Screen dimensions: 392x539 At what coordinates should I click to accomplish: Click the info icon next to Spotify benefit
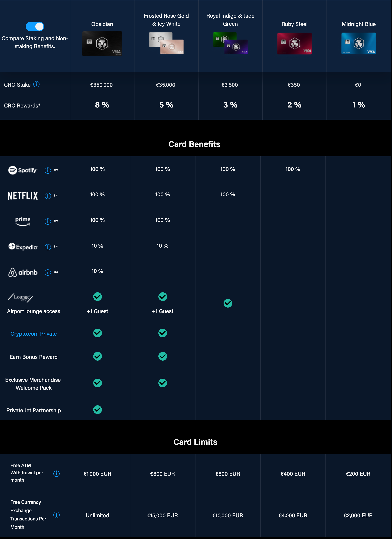(47, 169)
